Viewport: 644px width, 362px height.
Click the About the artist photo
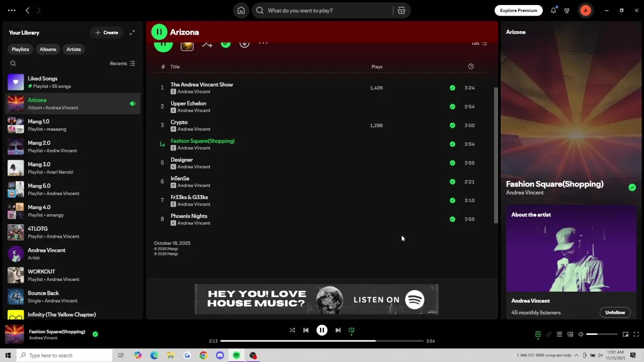coord(571,248)
